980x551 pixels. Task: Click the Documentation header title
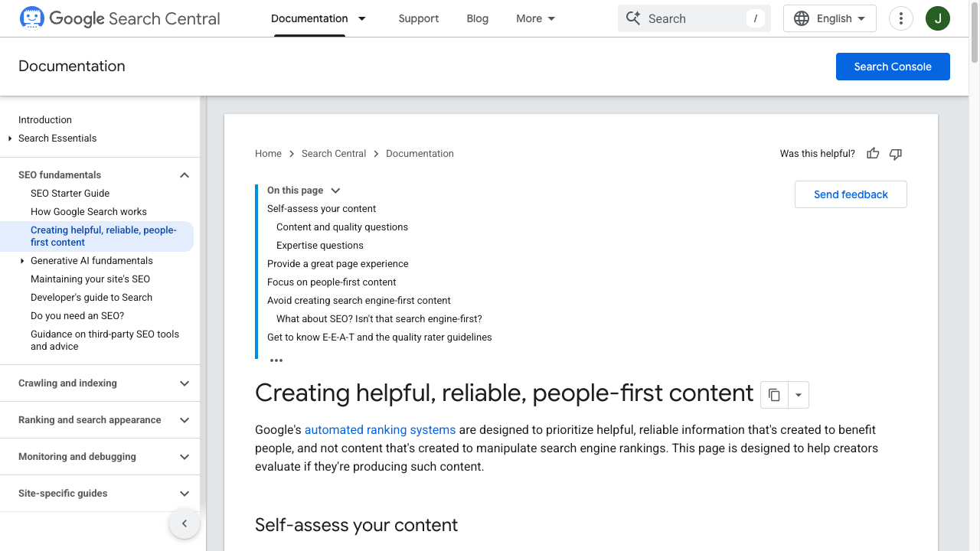(x=72, y=67)
